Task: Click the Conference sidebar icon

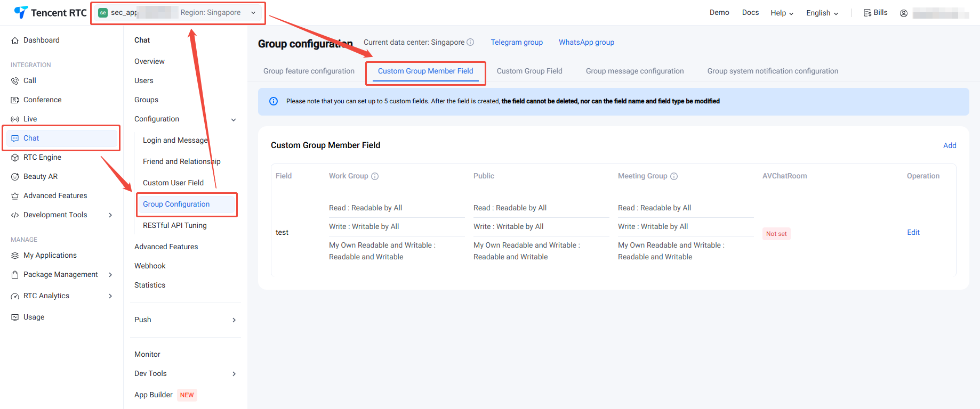Action: click(x=15, y=100)
